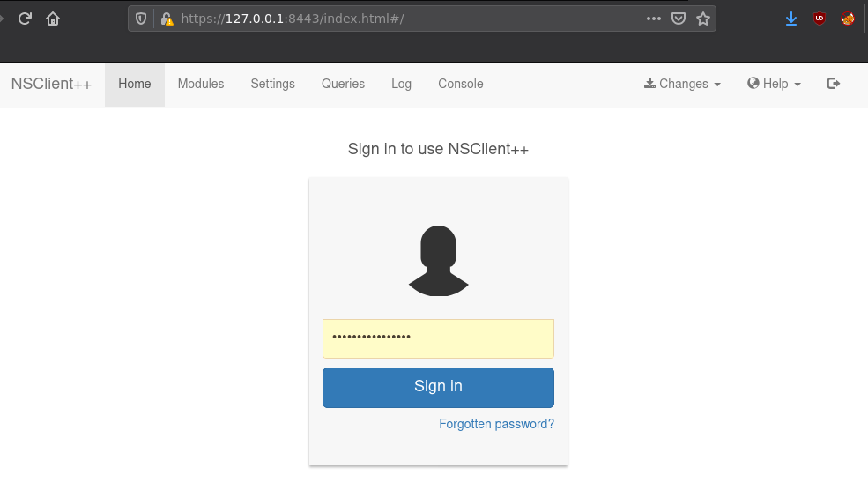Show the insecure connection padlock info

coord(165,19)
